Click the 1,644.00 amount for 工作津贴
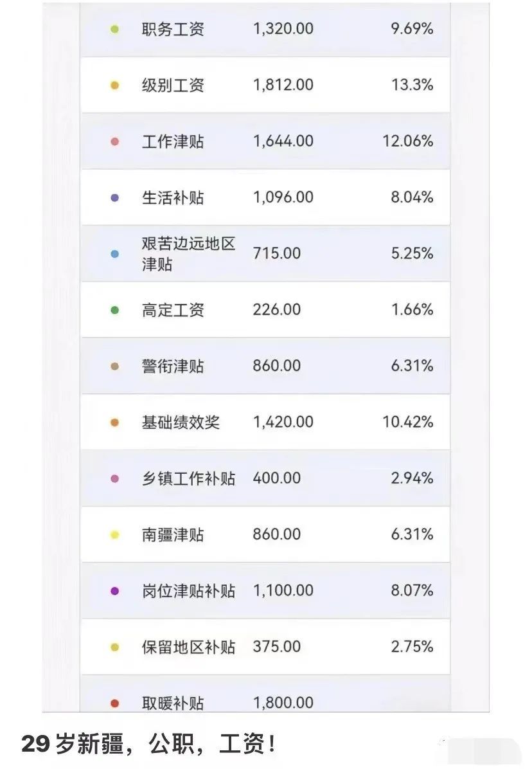 point(283,141)
